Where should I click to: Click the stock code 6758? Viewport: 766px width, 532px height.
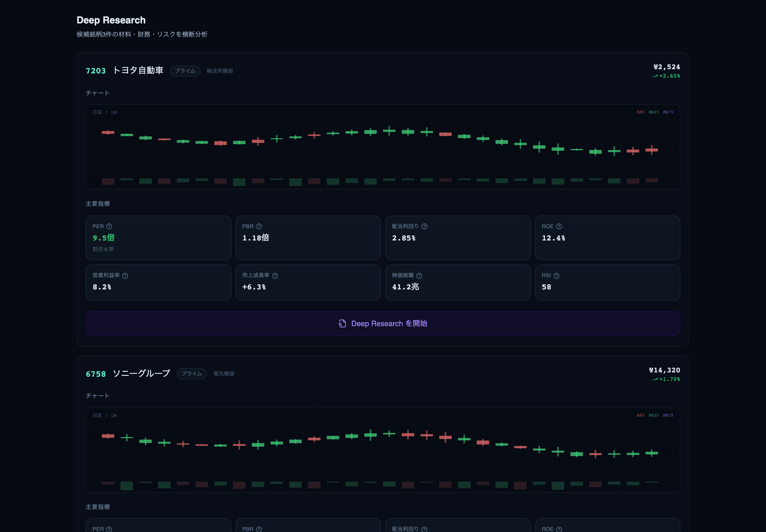pyautogui.click(x=96, y=374)
